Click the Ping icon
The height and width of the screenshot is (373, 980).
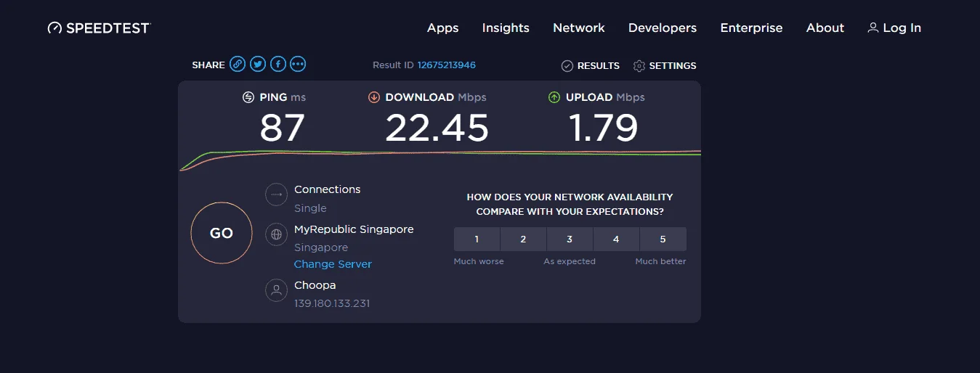[248, 97]
